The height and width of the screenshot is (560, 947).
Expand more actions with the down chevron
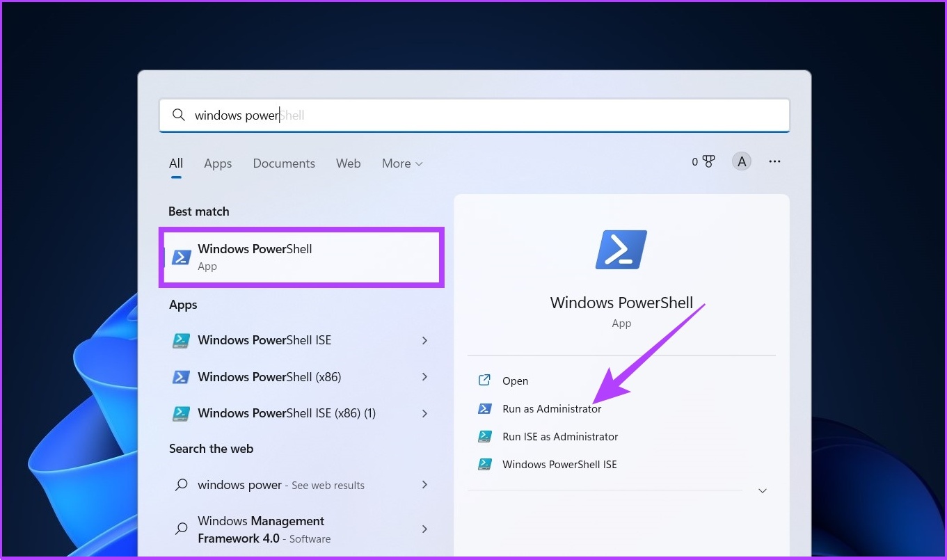click(x=763, y=490)
